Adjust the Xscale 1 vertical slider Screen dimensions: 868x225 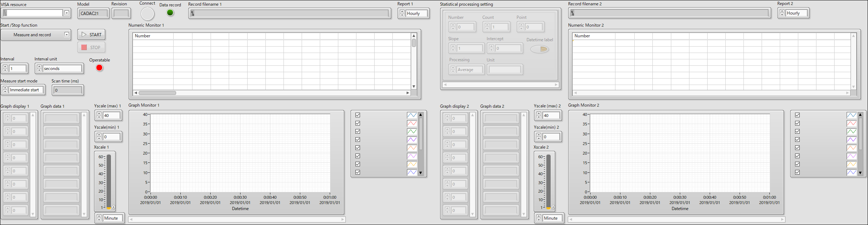(x=109, y=181)
